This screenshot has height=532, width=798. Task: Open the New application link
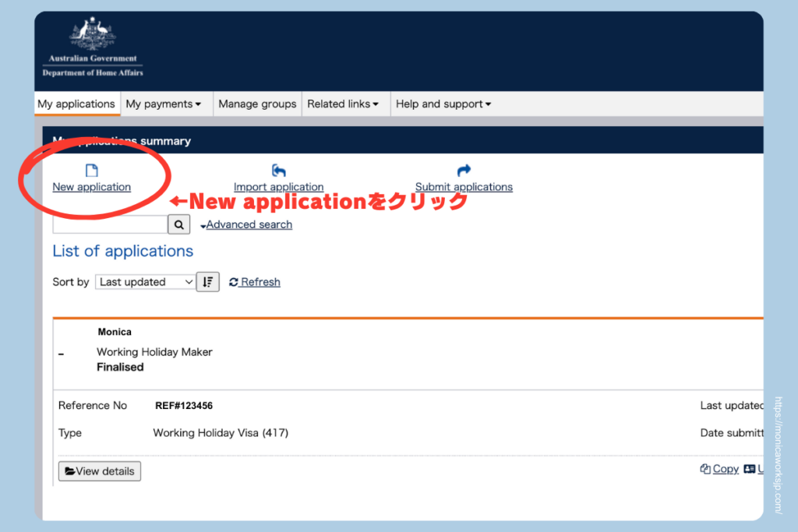pos(92,187)
